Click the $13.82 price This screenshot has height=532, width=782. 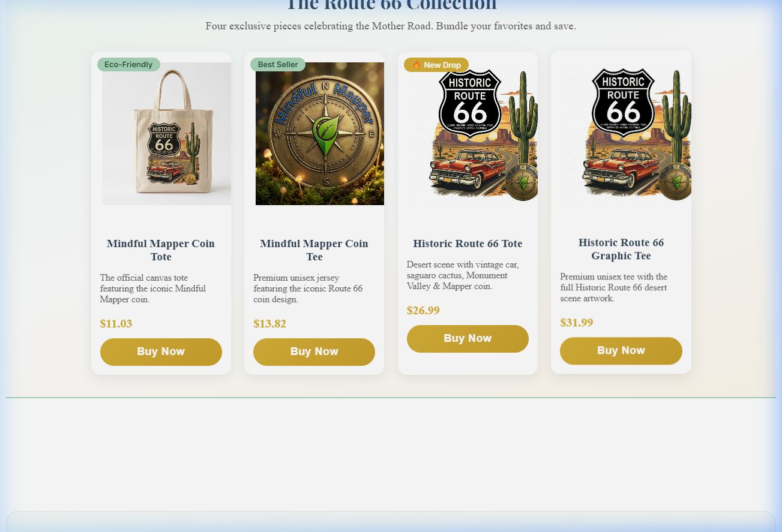click(269, 324)
